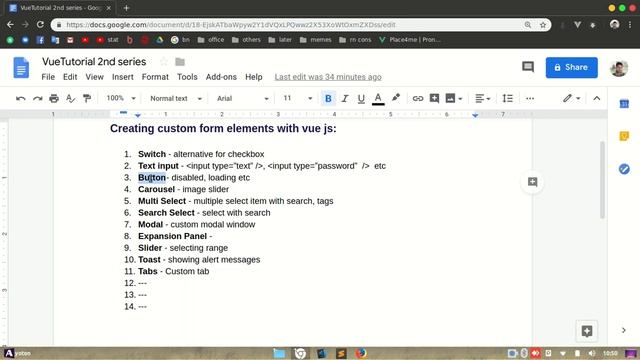This screenshot has width=640, height=360.
Task: Open the Normal text style dropdown
Action: pyautogui.click(x=176, y=98)
